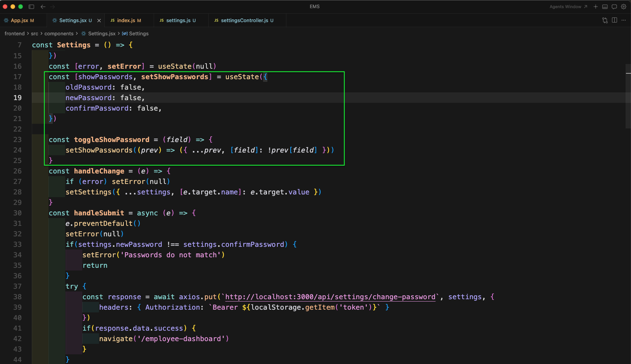Open the index.js tab
The width and height of the screenshot is (631, 364).
click(130, 21)
